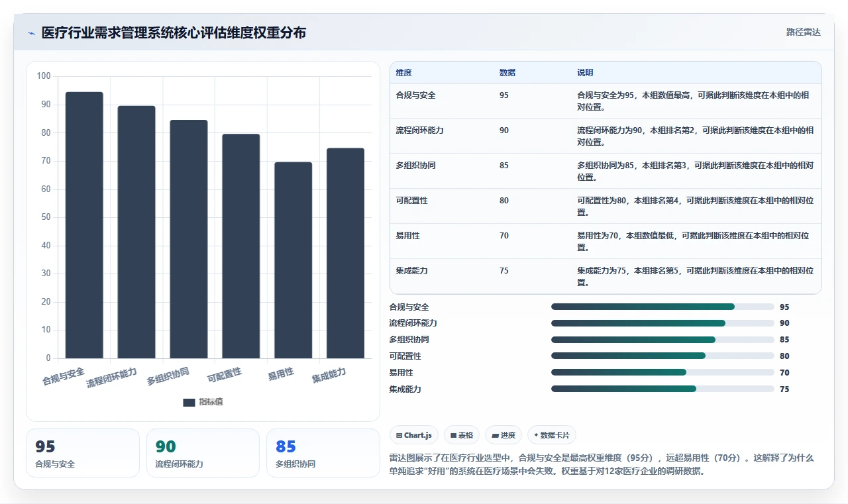Click the 数据 table column header
The width and height of the screenshot is (848, 504).
tap(507, 72)
